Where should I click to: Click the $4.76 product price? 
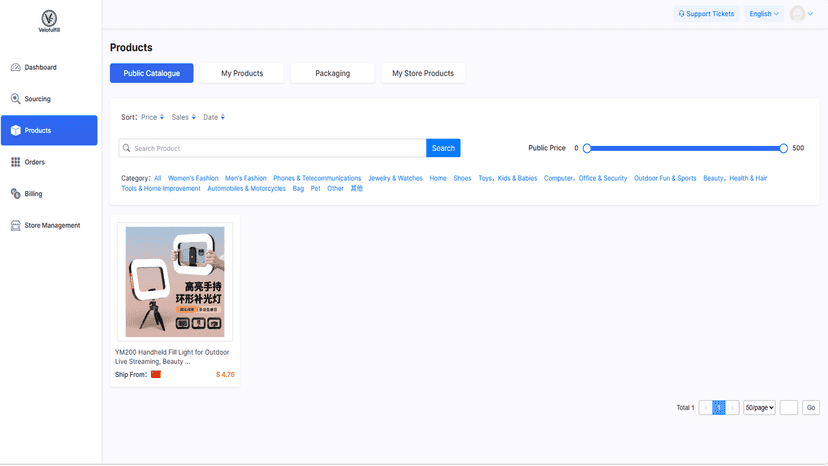click(x=225, y=375)
